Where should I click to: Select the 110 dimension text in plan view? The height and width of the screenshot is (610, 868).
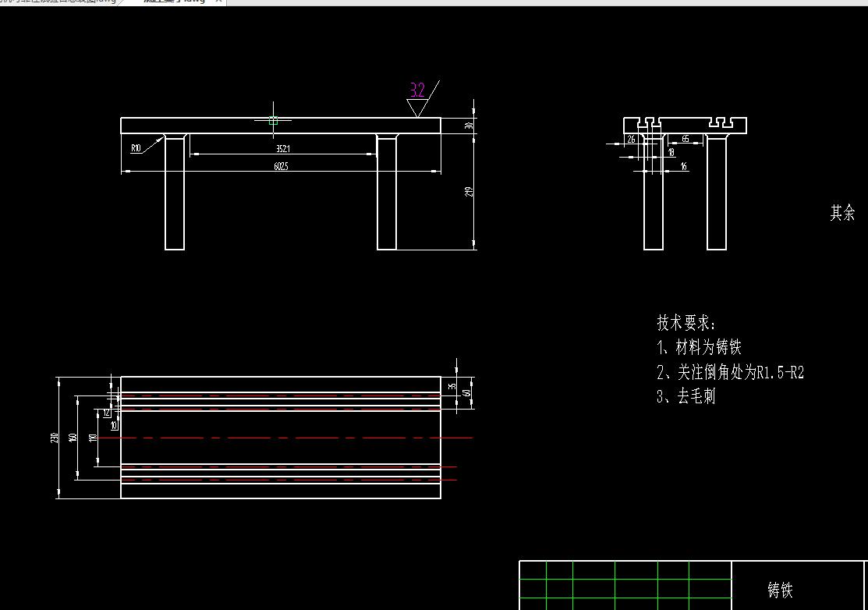pos(93,438)
